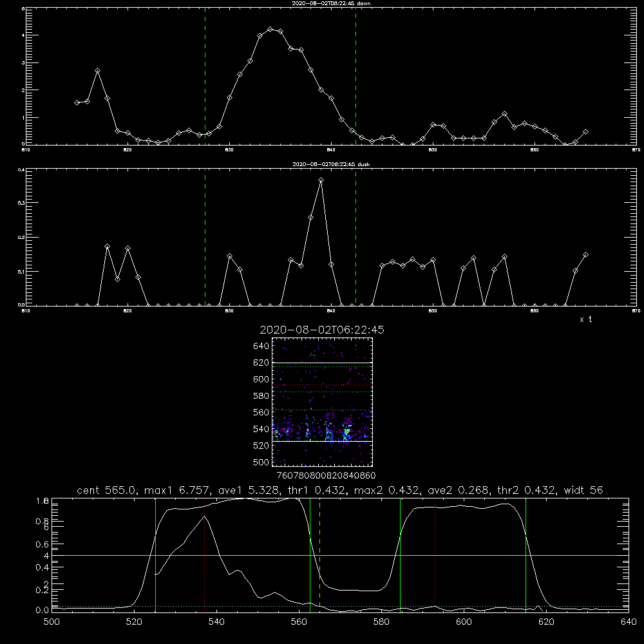Viewport: 644px width, 644px height.
Task: Click the green vertical line near 585 in bottom plot
Action: [400, 554]
